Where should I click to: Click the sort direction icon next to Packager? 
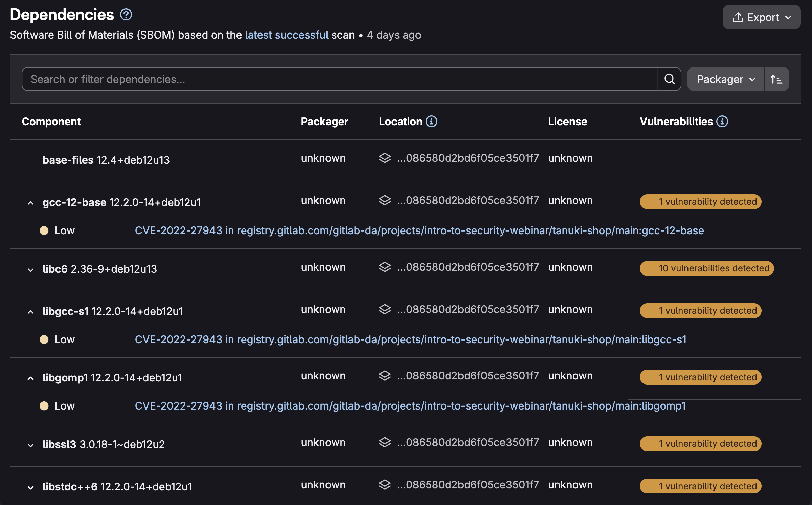click(776, 79)
